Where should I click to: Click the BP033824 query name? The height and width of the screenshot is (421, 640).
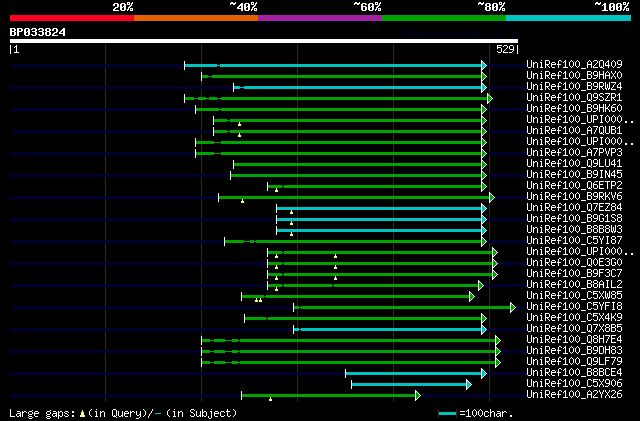coord(38,32)
